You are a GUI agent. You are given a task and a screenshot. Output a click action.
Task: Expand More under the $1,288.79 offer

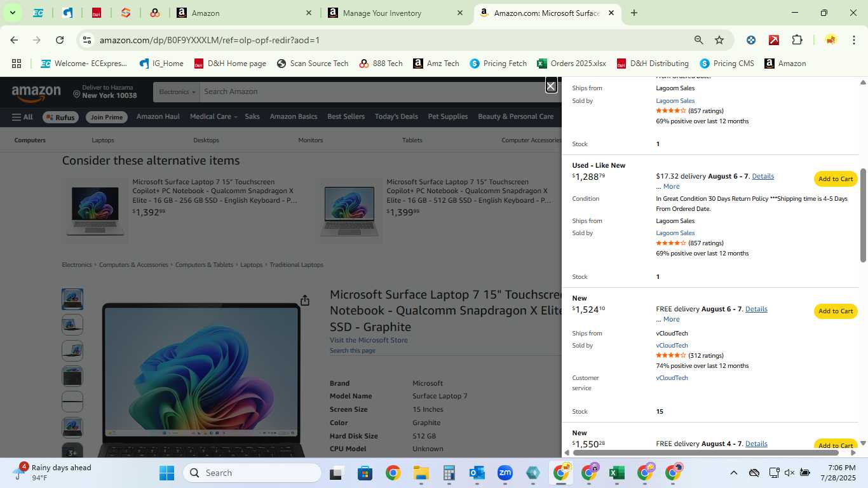coord(671,187)
